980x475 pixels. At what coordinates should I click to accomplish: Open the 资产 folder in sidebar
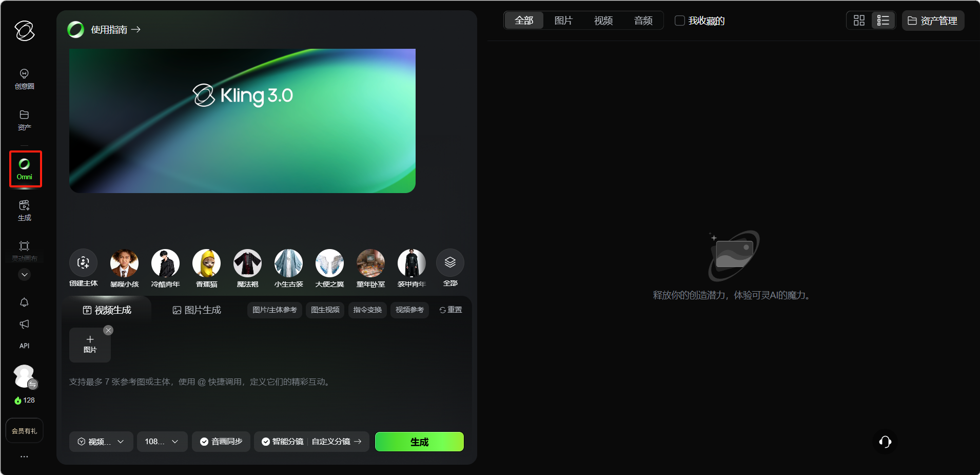point(24,120)
